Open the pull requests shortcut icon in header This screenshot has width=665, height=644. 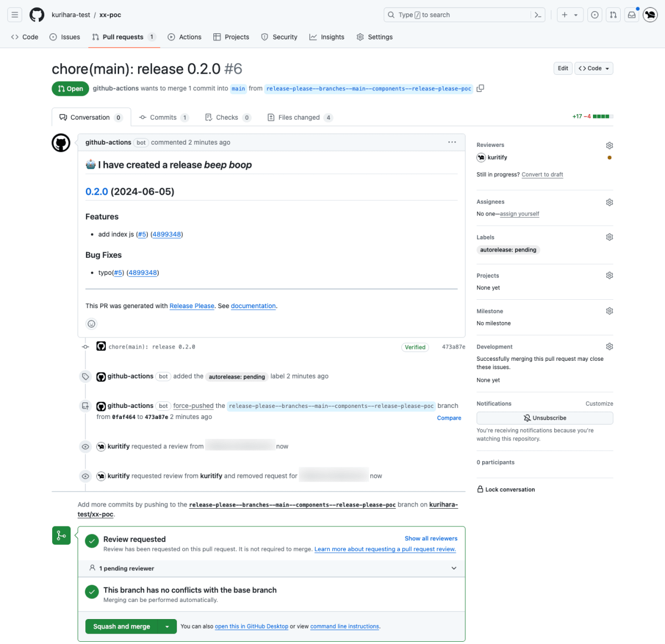(x=613, y=15)
